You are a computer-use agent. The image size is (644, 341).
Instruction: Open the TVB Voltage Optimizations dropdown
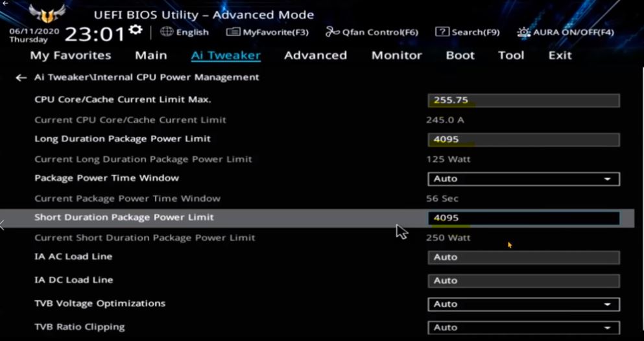coord(523,305)
